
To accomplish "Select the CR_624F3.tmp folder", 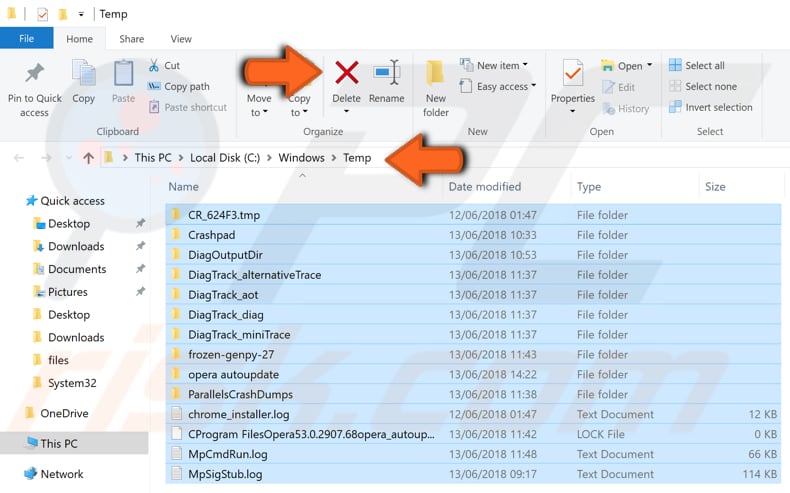I will point(473,215).
